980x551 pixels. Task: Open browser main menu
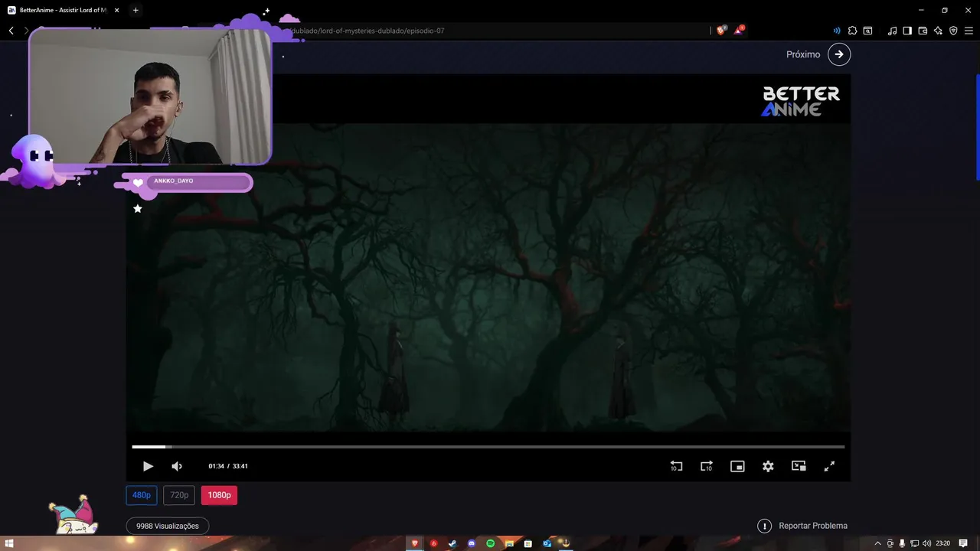(x=969, y=31)
